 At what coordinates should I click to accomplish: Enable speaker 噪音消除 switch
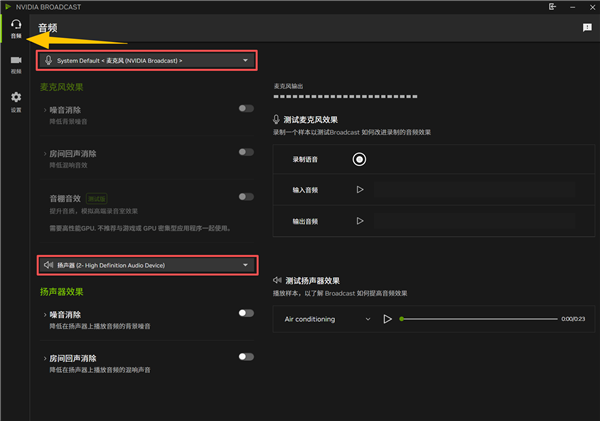pyautogui.click(x=245, y=313)
